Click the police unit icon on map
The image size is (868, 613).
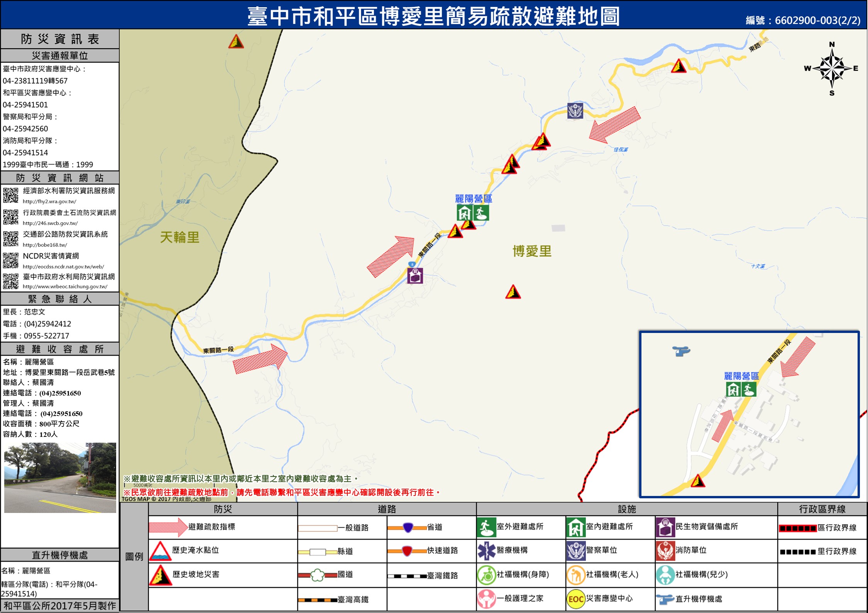pos(575,111)
